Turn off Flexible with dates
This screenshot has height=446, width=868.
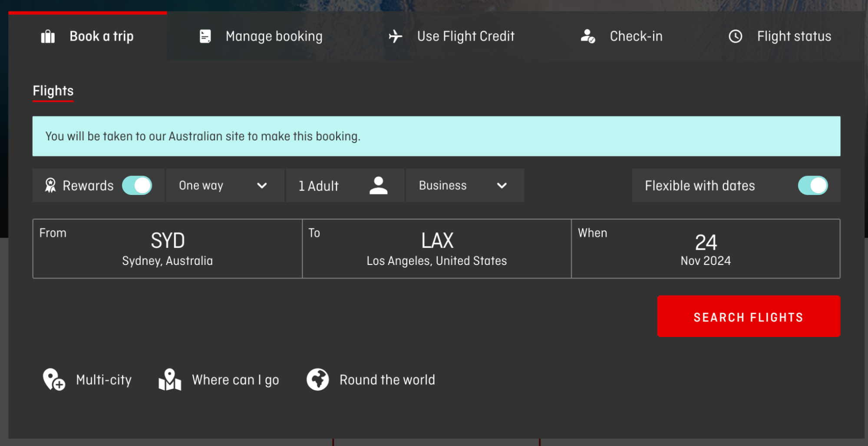(813, 185)
